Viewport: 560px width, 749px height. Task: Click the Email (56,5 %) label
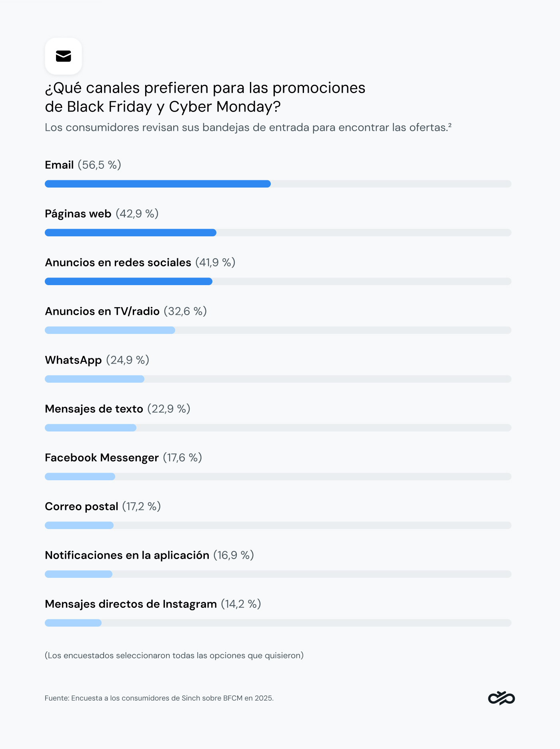click(83, 165)
